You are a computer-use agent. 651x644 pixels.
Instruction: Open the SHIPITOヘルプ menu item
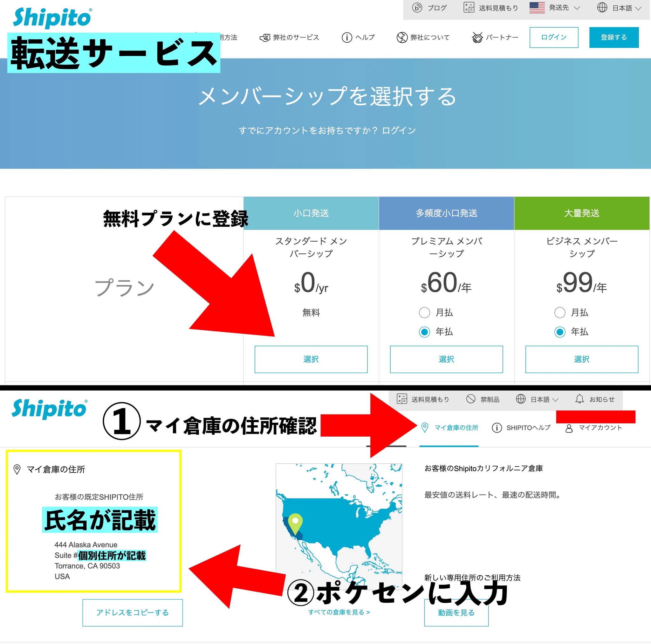point(528,428)
